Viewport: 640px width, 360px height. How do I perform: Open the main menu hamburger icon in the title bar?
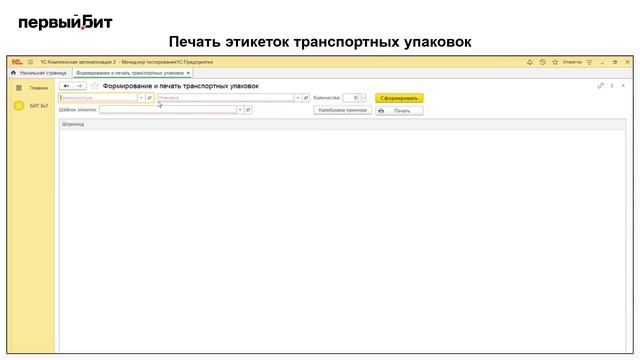(30, 62)
